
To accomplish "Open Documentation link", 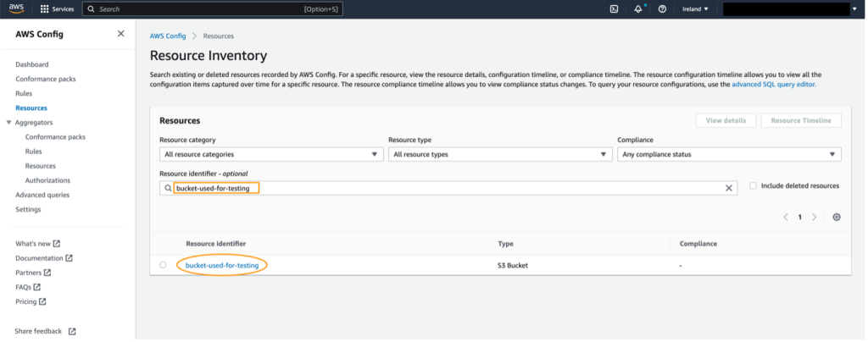I will click(39, 258).
